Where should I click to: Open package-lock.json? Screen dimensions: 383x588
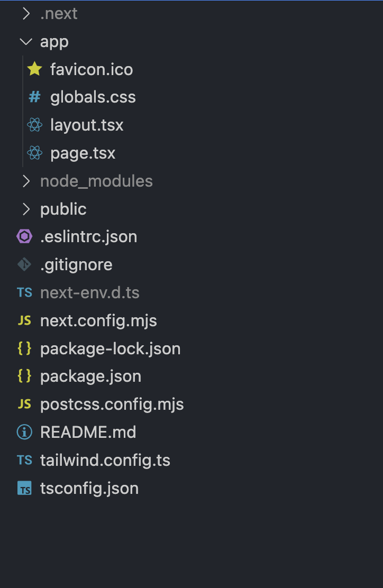(110, 348)
